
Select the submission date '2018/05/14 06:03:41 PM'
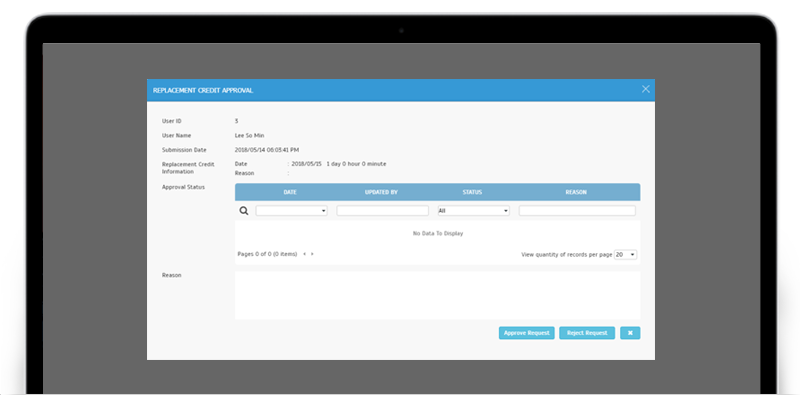point(267,150)
